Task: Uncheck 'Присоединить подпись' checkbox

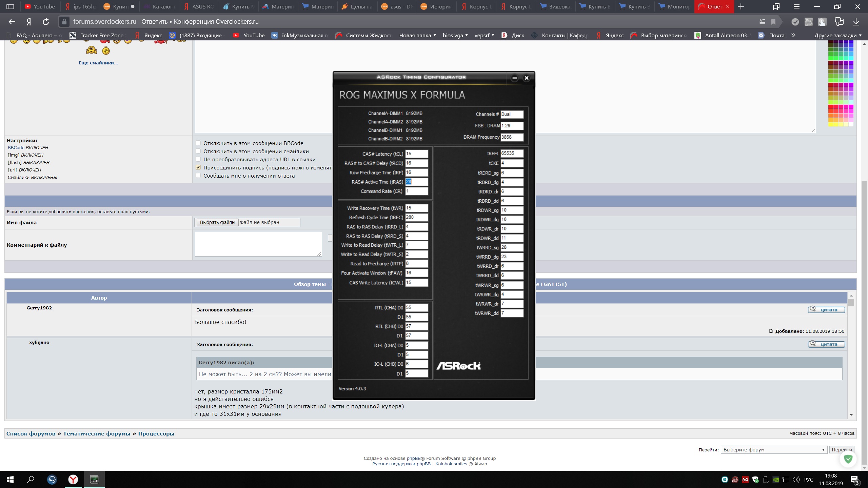Action: 198,167
